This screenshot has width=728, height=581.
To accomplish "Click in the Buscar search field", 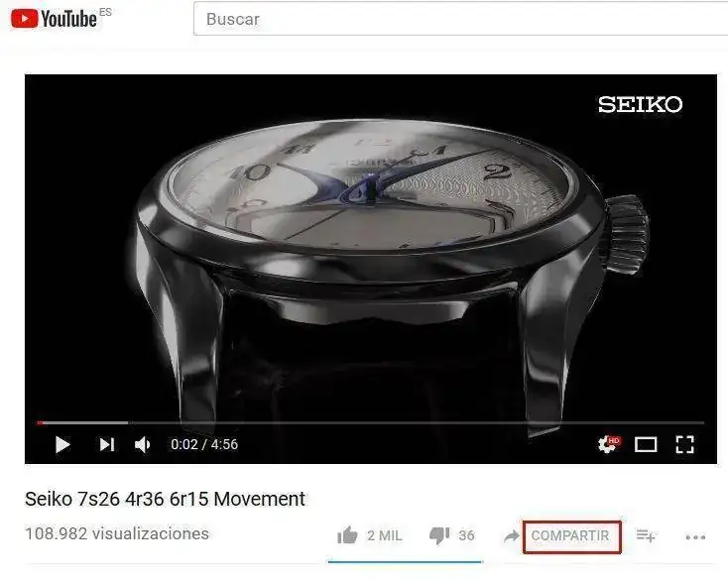I will [x=460, y=19].
